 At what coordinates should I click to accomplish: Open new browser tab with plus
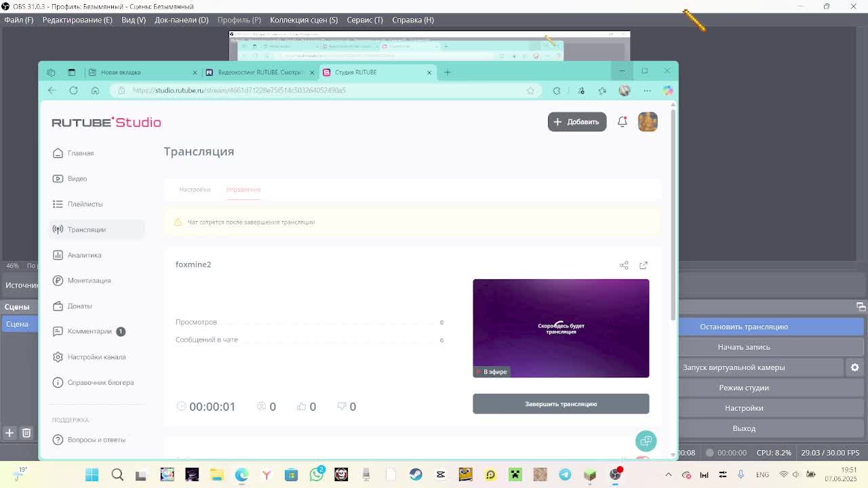coord(447,73)
